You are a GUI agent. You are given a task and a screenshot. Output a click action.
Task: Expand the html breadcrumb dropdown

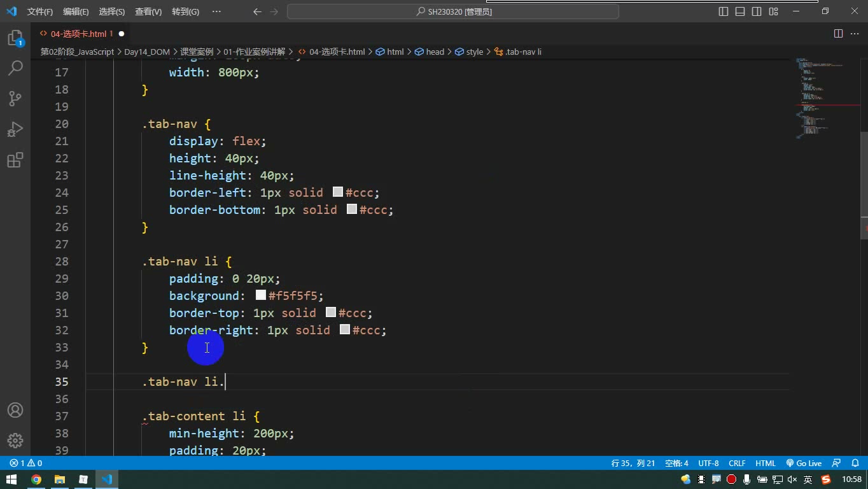(x=390, y=52)
